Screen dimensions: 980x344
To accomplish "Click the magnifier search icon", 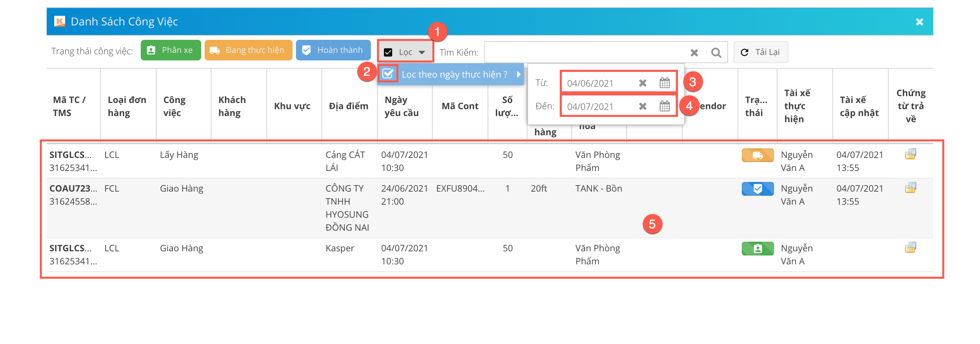I will point(715,53).
